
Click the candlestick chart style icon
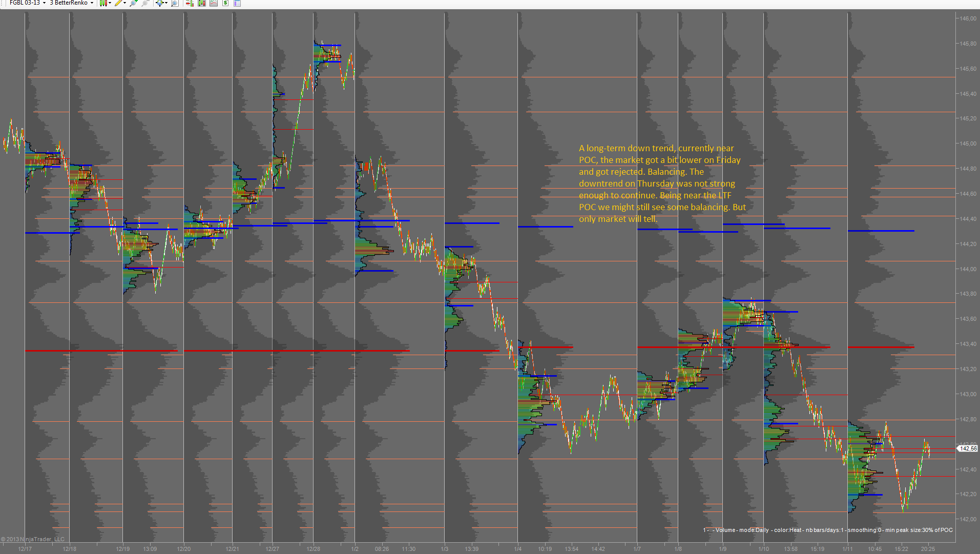point(103,3)
